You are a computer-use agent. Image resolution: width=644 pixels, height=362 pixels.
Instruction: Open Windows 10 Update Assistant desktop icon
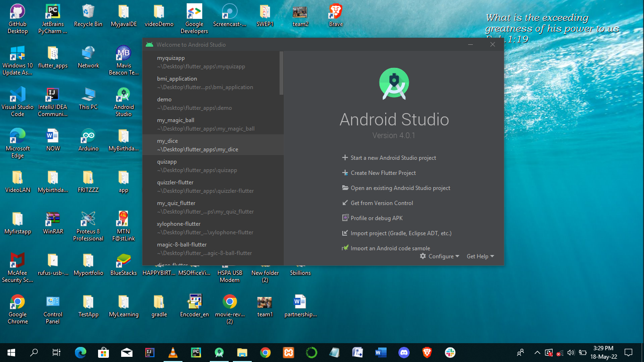pos(17,61)
